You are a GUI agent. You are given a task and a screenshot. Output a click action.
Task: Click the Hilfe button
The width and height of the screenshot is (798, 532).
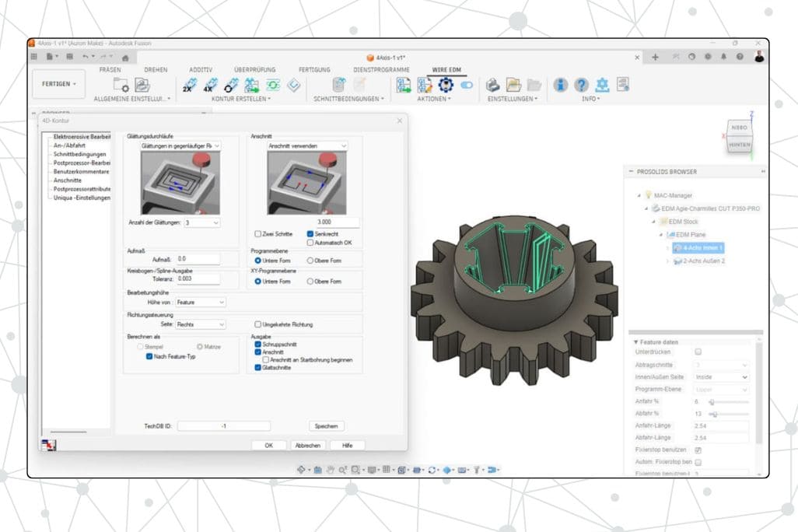[347, 446]
